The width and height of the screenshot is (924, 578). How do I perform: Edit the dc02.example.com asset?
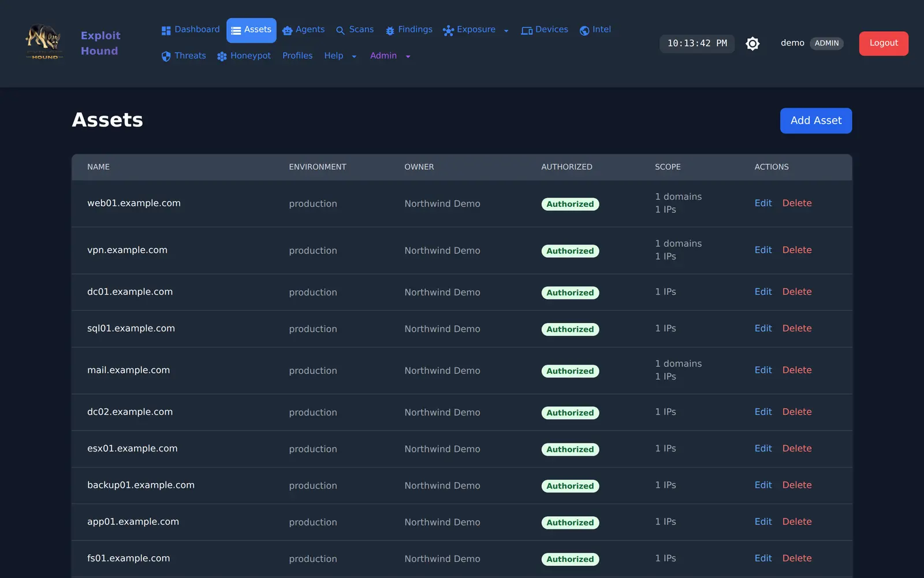pyautogui.click(x=763, y=412)
